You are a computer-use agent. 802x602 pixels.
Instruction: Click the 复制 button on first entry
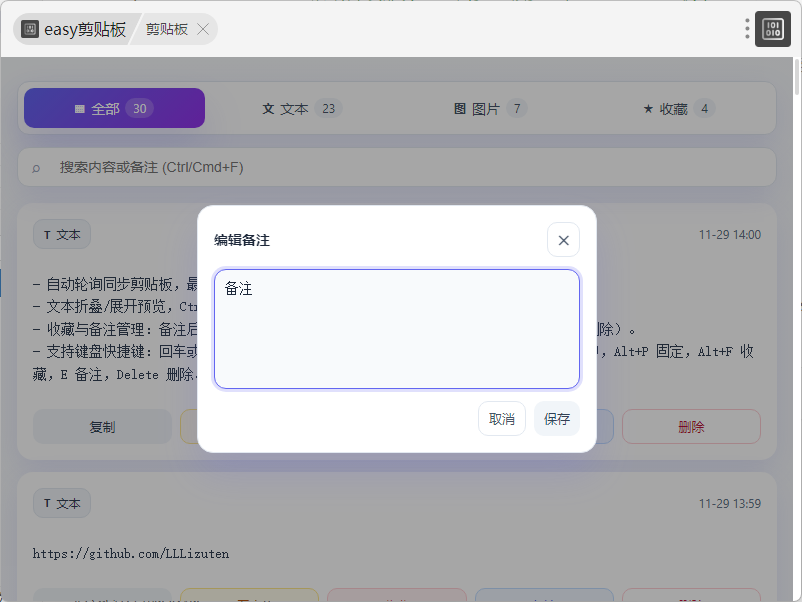tap(102, 426)
